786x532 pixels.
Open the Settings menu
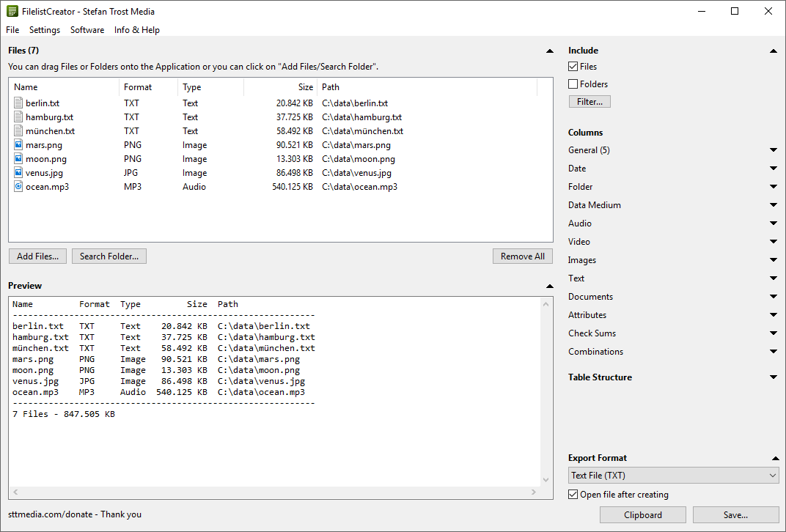tap(45, 30)
